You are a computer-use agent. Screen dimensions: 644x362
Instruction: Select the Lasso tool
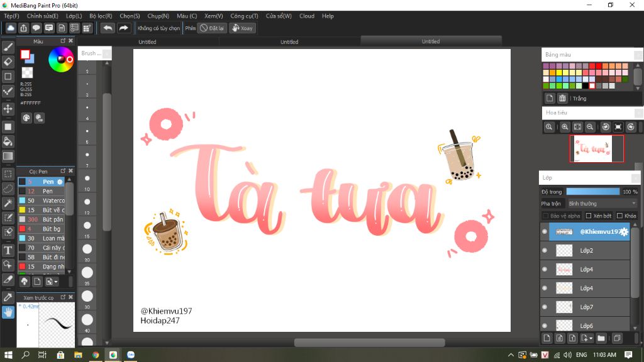(x=8, y=189)
